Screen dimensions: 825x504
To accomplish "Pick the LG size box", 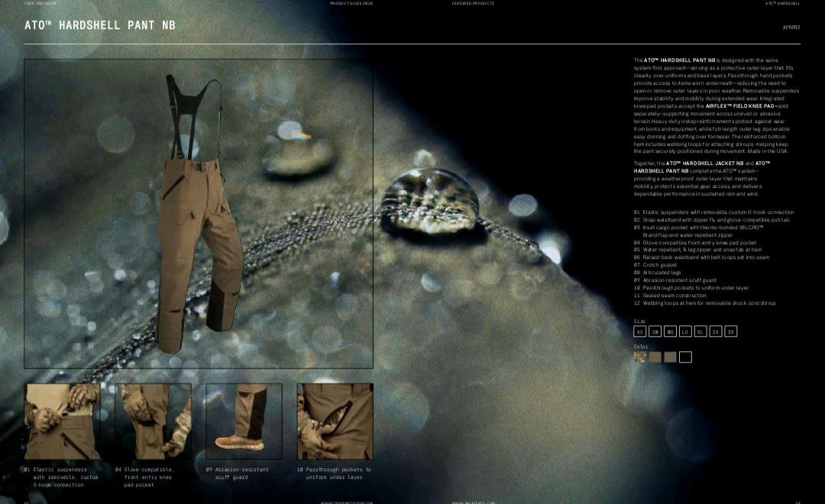I will (x=685, y=331).
